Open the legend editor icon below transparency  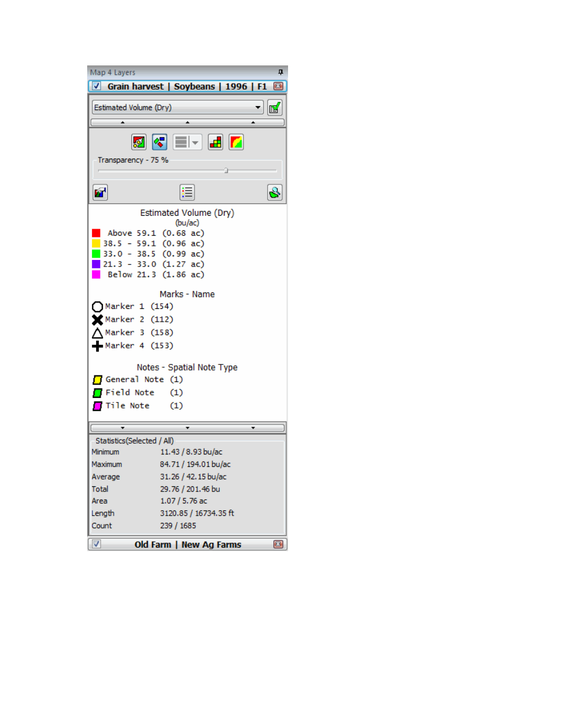100,192
